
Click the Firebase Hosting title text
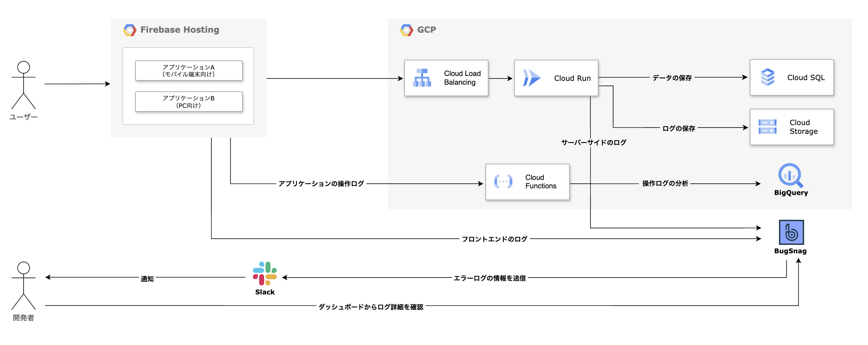[x=180, y=30]
